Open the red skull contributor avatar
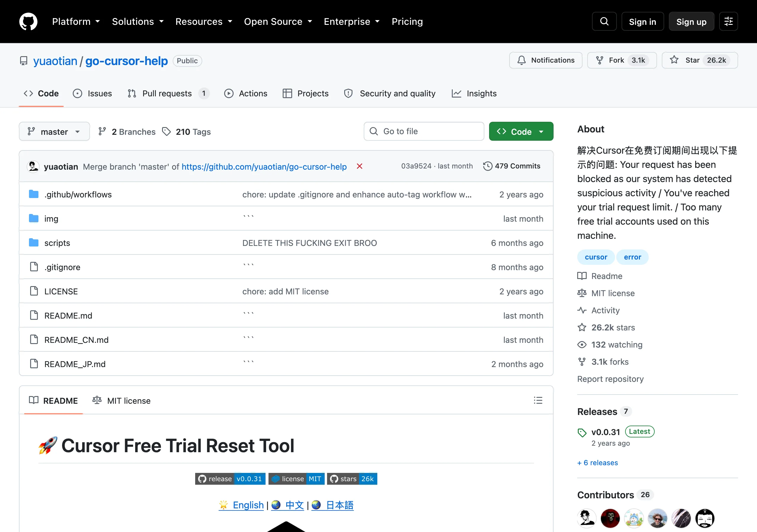Screen dimensions: 757x532 (610, 518)
